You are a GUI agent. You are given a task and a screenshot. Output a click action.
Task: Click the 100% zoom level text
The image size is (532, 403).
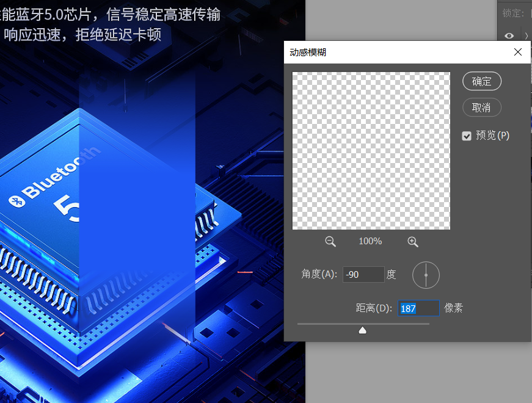(x=371, y=241)
